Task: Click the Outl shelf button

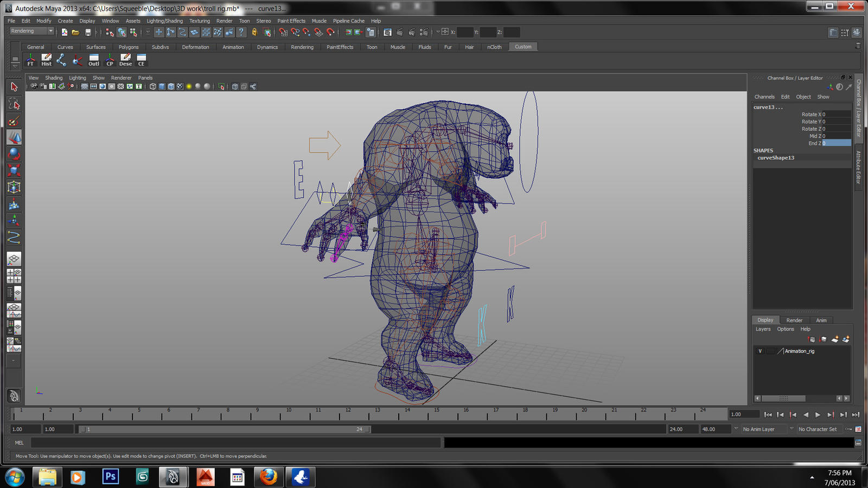Action: 94,60
